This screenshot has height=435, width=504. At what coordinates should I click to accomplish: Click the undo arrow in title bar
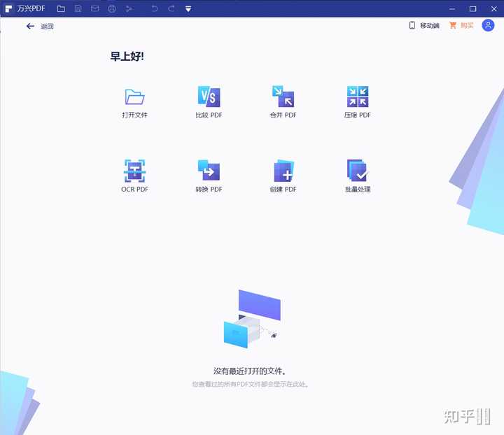[155, 8]
